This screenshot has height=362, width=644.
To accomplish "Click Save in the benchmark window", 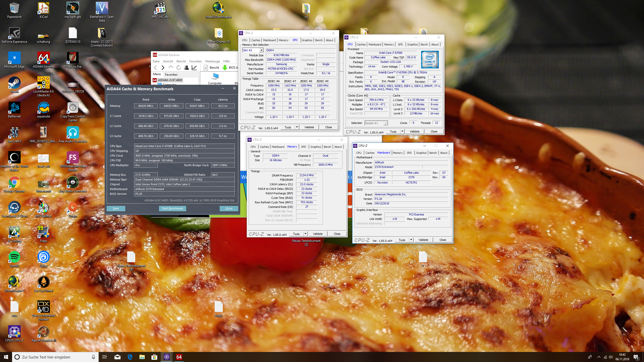I will click(116, 208).
